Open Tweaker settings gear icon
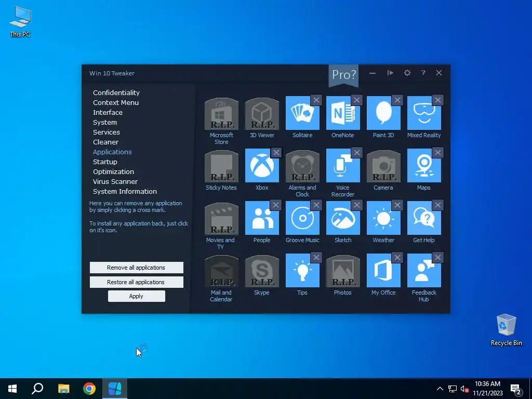The image size is (532, 399). 407,73
